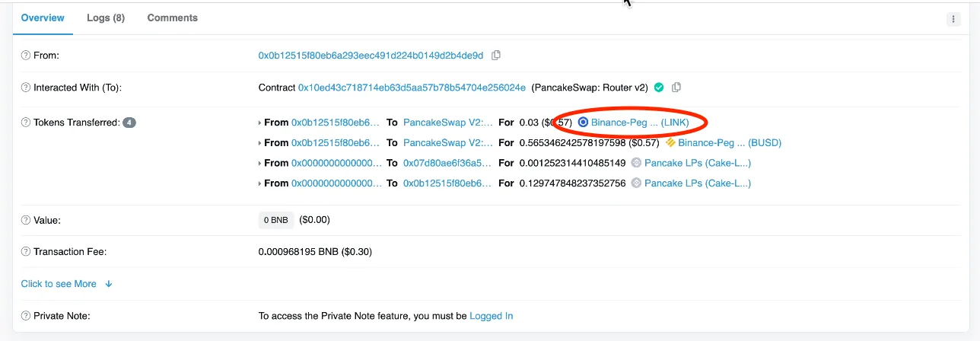The image size is (980, 341).
Task: Open the 0x07d80ae6f36a5 recipient address
Action: (x=447, y=163)
